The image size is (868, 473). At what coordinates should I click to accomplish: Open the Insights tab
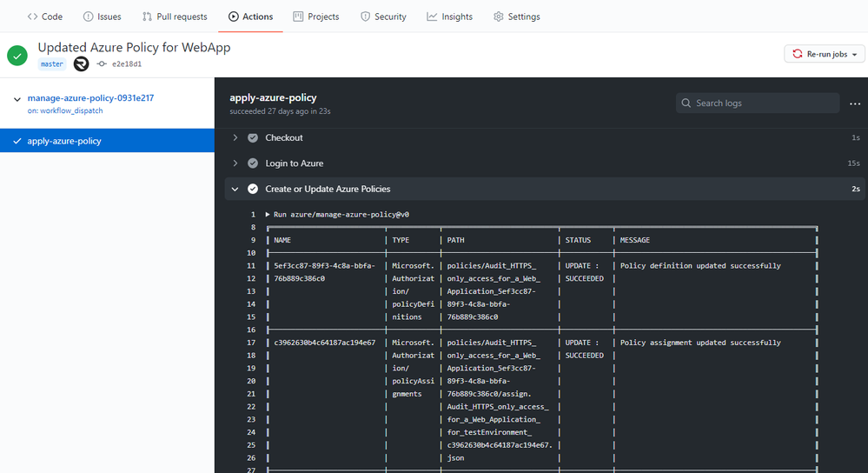point(449,17)
